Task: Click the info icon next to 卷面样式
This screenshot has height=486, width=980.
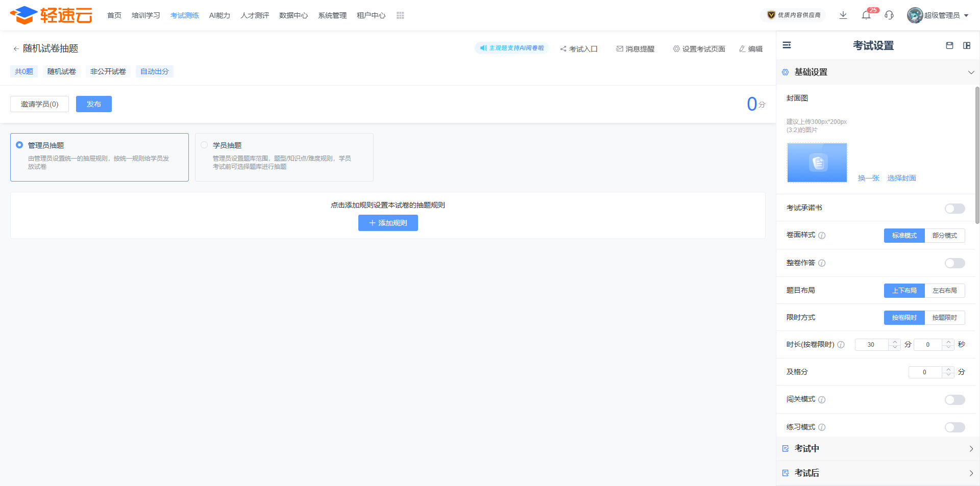Action: [x=822, y=236]
